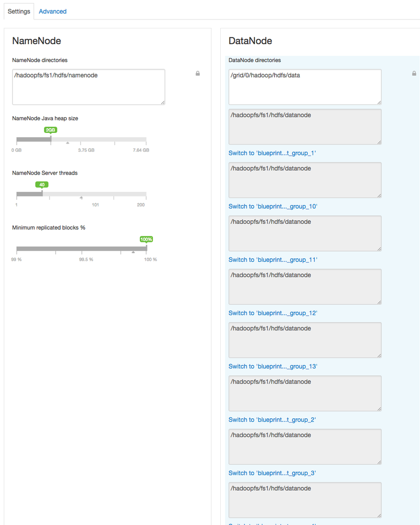Click lock icon beside NameNode directories
420x525 pixels.
[198, 74]
